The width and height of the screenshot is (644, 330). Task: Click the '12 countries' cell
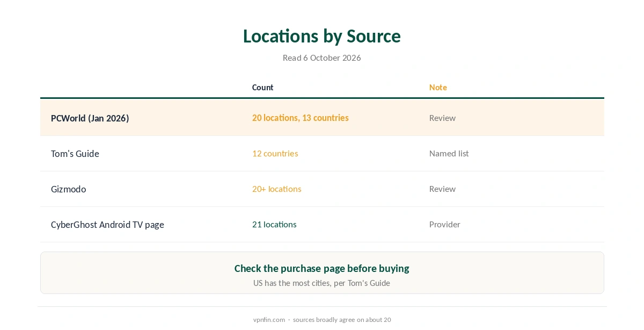click(275, 153)
